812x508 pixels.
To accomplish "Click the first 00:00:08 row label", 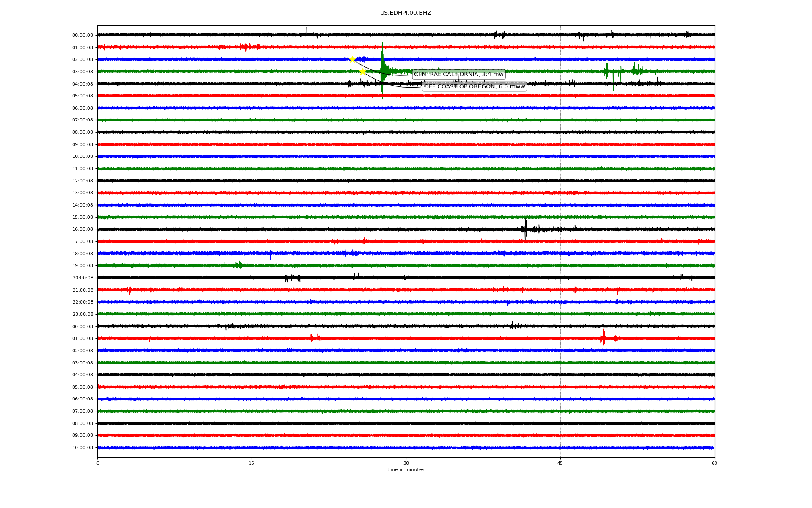I will pyautogui.click(x=82, y=36).
